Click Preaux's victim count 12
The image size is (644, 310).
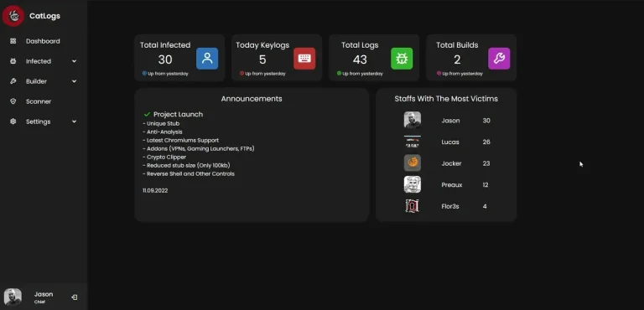486,185
